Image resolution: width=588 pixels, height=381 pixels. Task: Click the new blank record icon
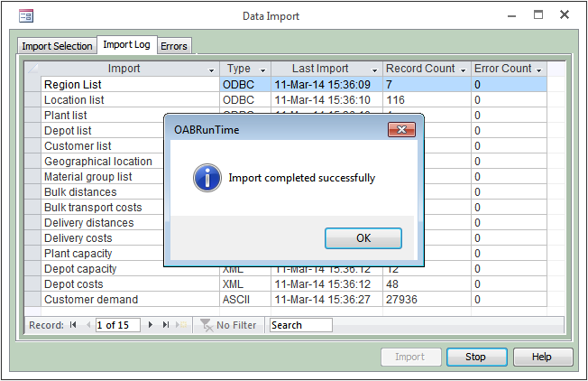click(x=181, y=325)
